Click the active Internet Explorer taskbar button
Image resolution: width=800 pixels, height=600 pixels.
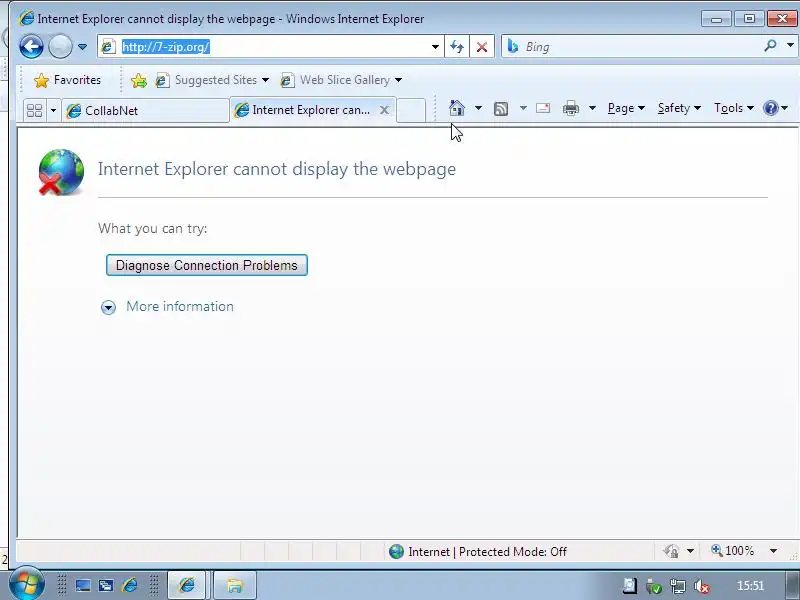point(187,585)
